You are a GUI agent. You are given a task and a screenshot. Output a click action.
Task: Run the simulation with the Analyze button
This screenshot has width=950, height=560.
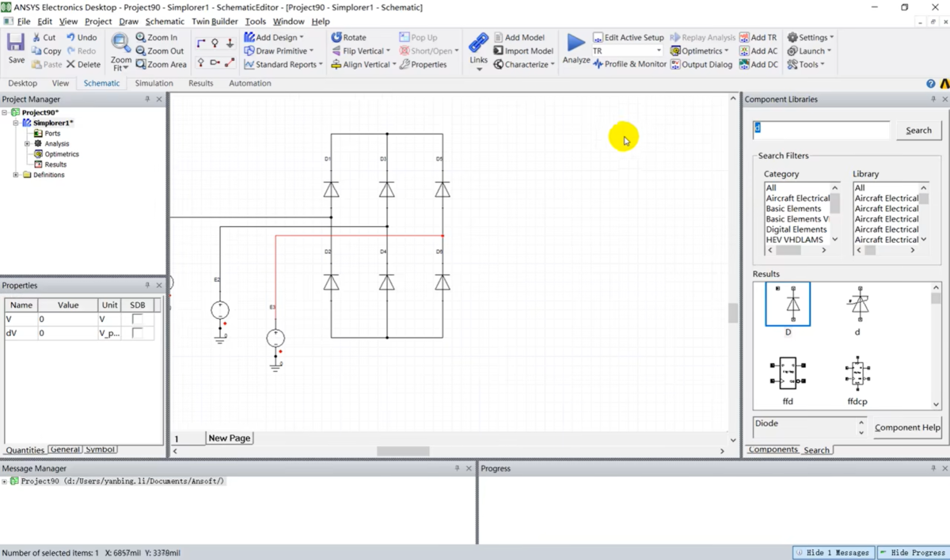[x=576, y=44]
